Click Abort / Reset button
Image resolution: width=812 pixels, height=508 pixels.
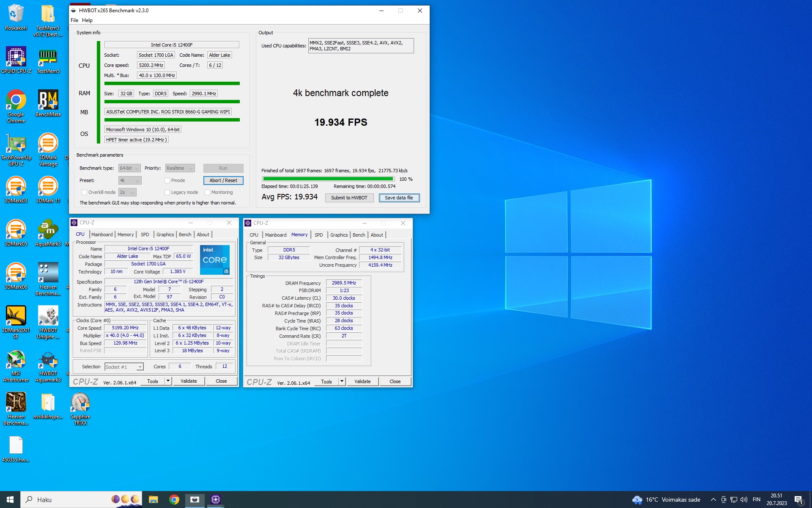click(223, 180)
